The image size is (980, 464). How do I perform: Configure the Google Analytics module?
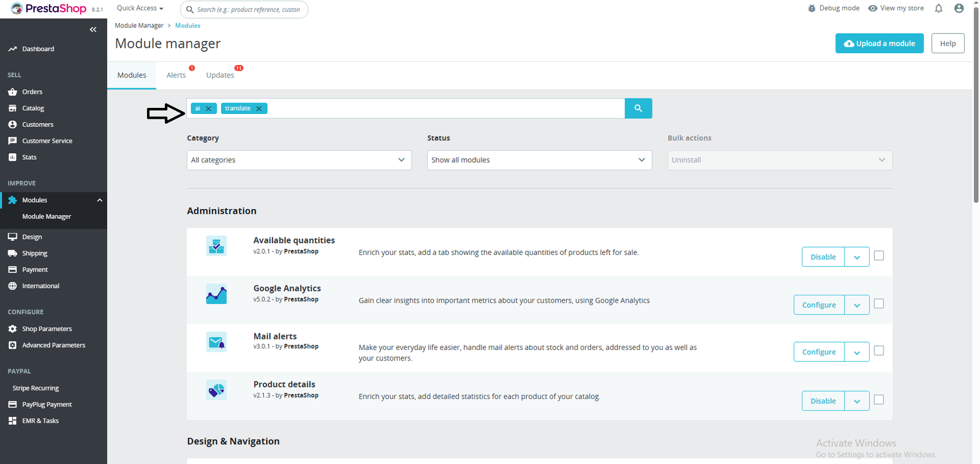(x=819, y=305)
